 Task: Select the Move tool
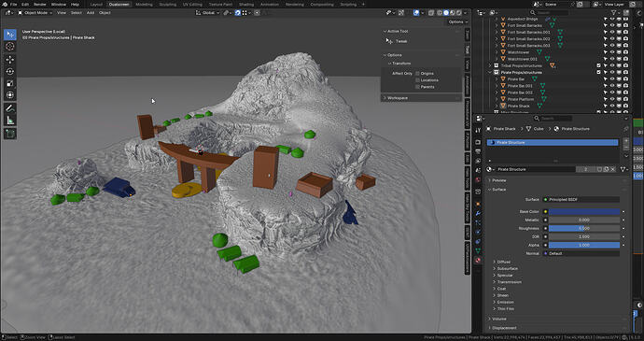point(10,60)
